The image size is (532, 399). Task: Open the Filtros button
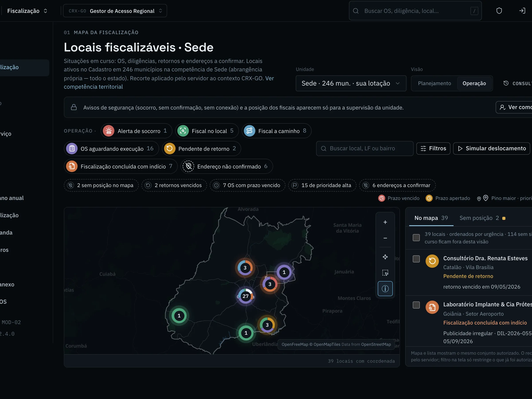(x=433, y=148)
